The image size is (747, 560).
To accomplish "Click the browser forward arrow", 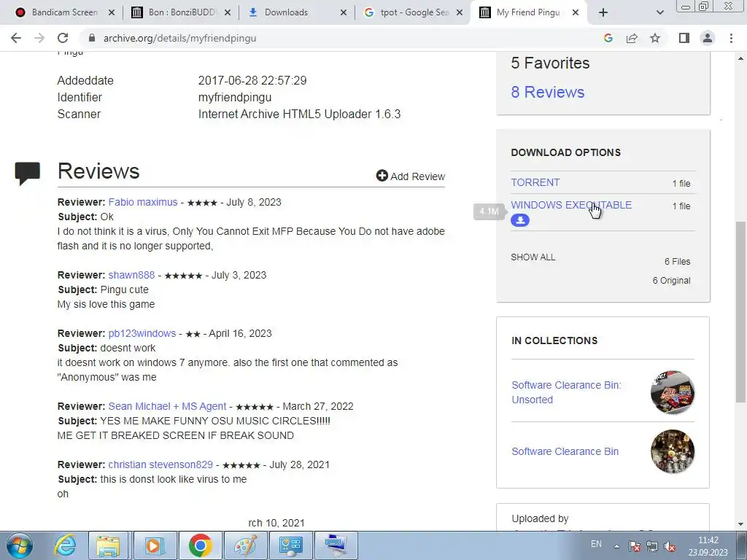I will coord(39,38).
